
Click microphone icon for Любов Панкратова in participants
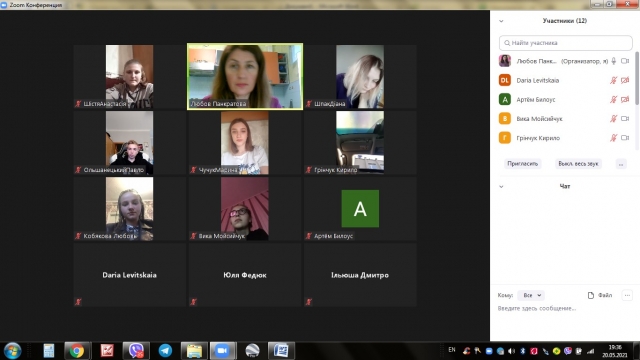point(613,61)
